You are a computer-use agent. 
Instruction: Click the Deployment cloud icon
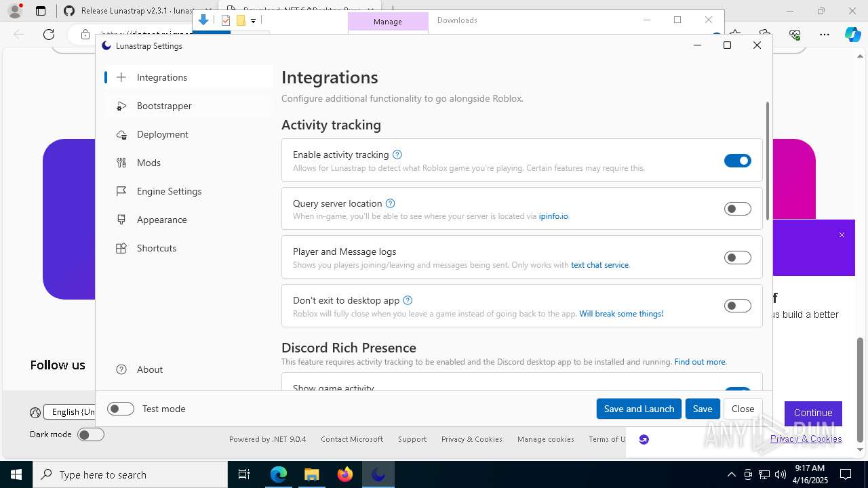[x=121, y=134]
